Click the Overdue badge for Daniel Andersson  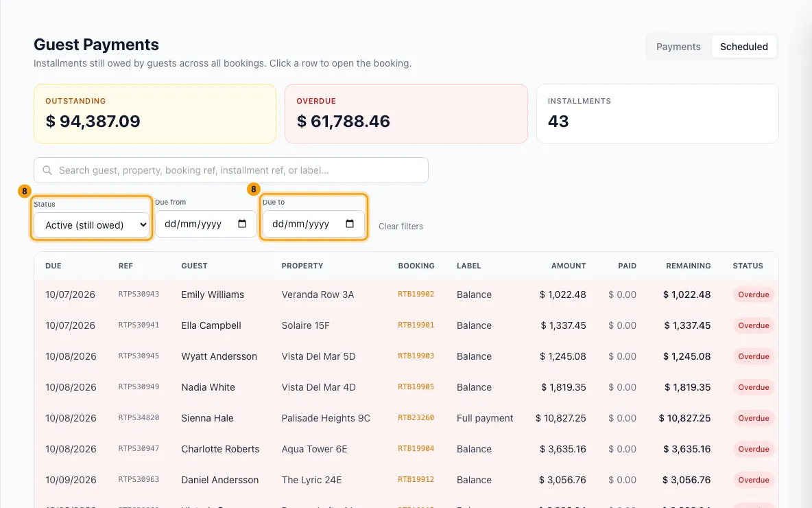click(754, 480)
